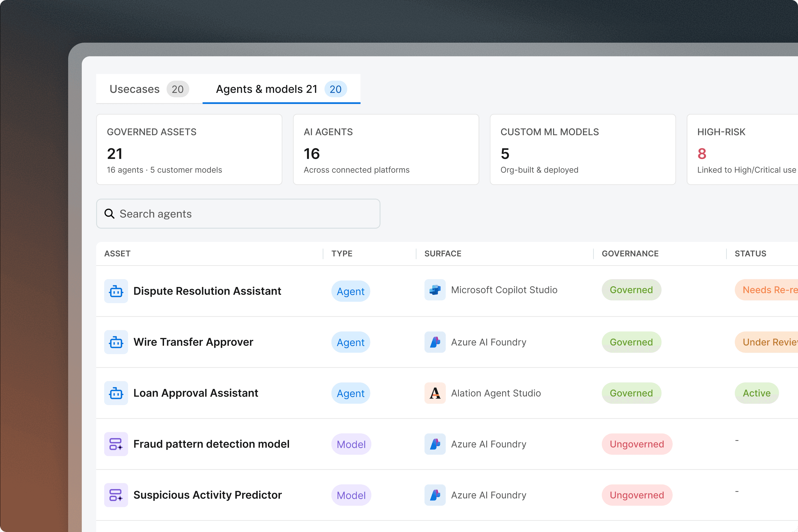Open the AI Agents summary card
Viewport: 798px width, 532px height.
pyautogui.click(x=386, y=150)
